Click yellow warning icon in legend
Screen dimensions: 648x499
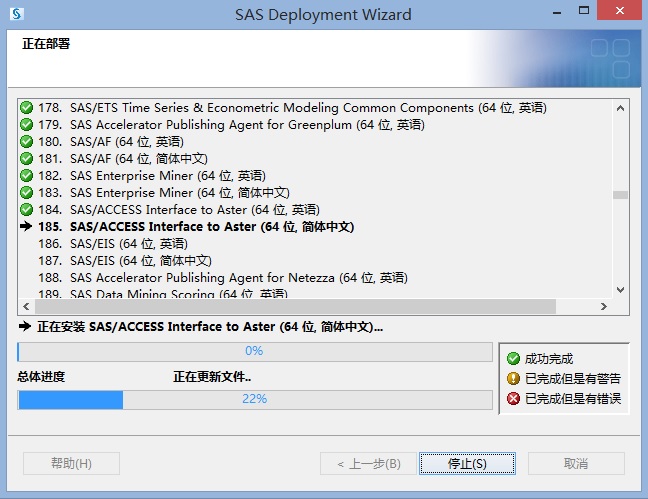[513, 378]
